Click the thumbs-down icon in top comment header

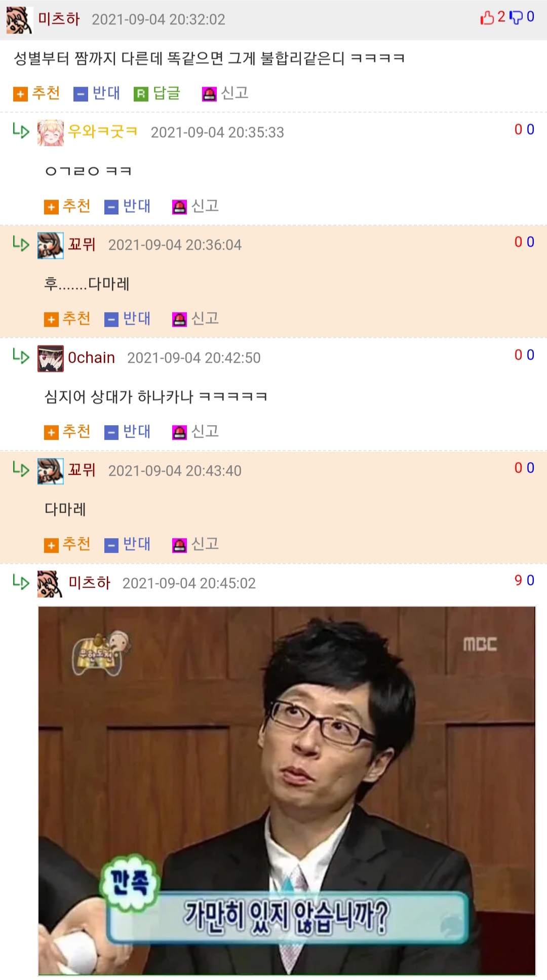click(516, 18)
